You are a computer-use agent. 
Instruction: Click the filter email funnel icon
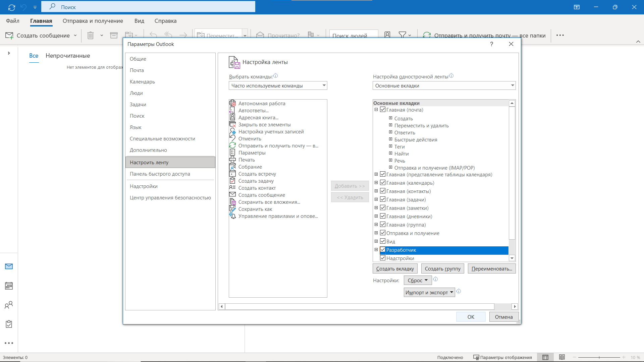(x=402, y=35)
